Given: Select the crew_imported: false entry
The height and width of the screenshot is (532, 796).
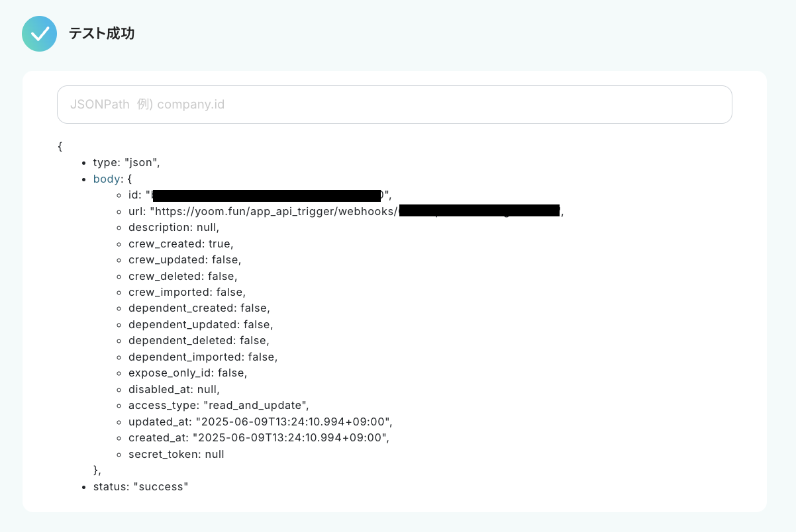Looking at the screenshot, I should [187, 292].
